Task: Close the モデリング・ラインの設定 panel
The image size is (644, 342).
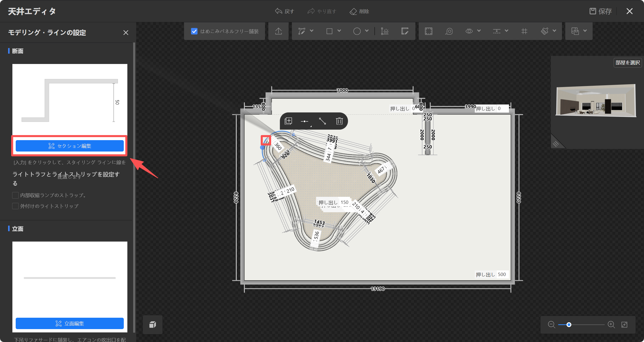Action: [x=126, y=33]
